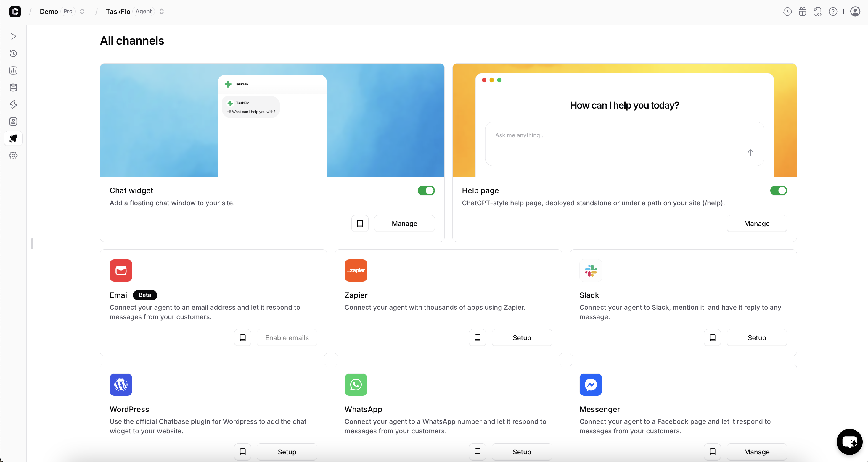The image size is (868, 462).
Task: Open the Contacts icon in sidebar
Action: click(x=13, y=122)
